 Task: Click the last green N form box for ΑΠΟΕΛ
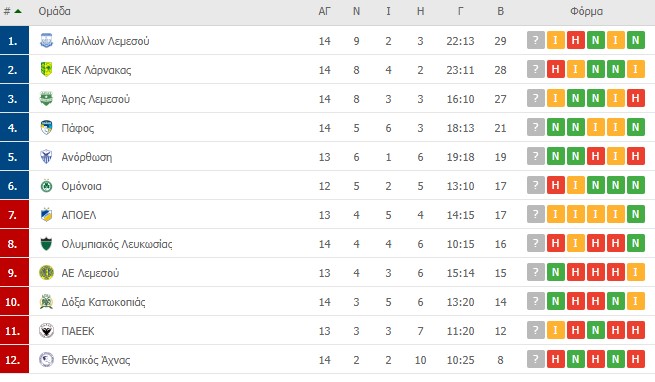click(635, 214)
